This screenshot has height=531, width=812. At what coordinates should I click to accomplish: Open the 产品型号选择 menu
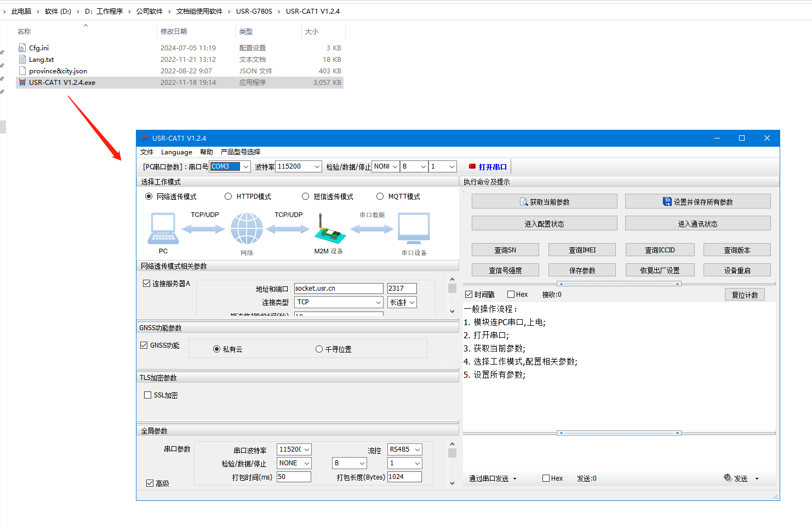coord(240,152)
